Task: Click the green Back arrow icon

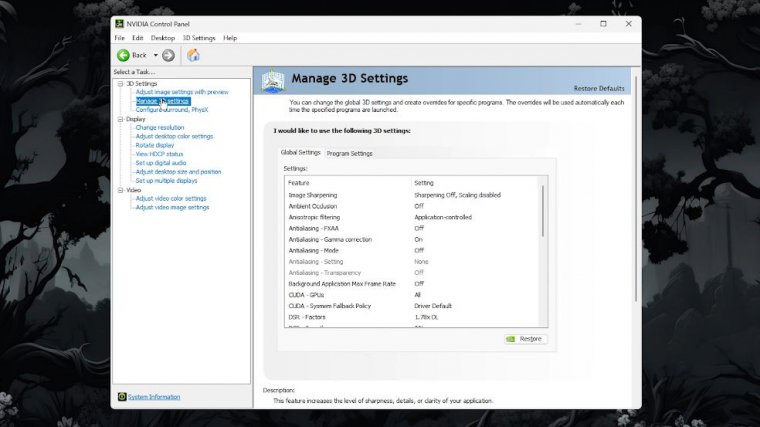Action: tap(124, 55)
